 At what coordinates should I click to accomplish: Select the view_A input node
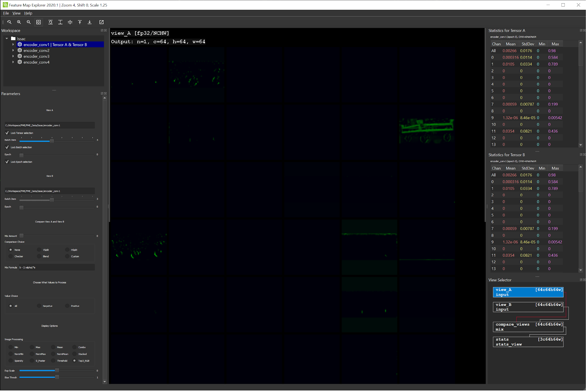pos(528,292)
